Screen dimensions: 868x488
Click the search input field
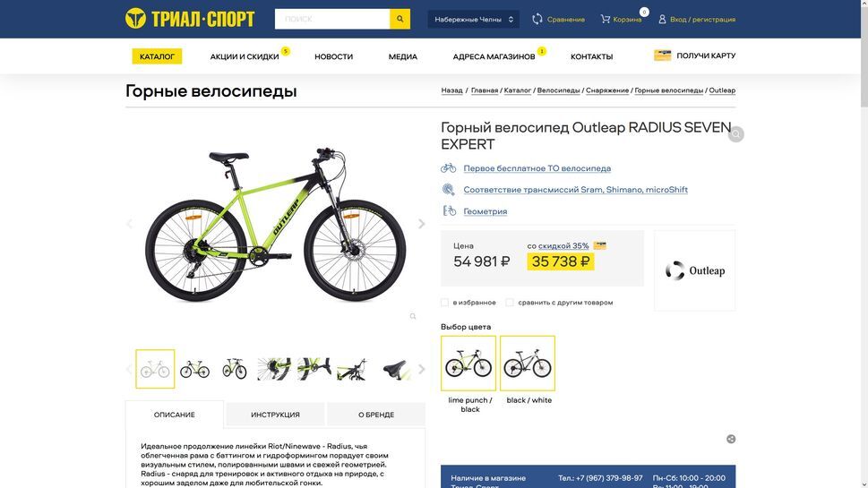pos(331,19)
